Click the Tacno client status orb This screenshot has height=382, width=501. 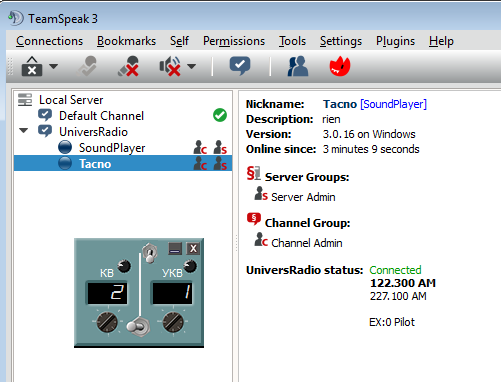tap(65, 163)
